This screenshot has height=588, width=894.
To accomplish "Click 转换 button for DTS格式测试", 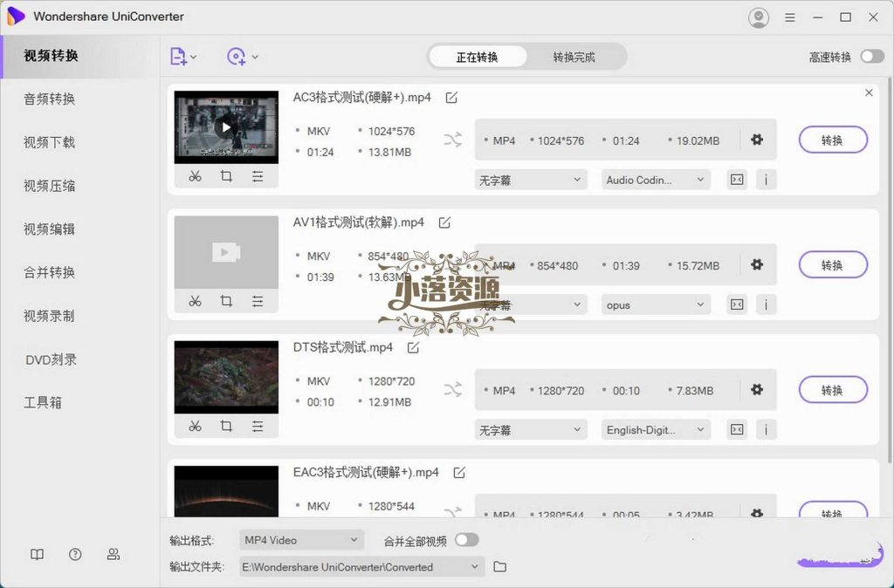I will pos(833,390).
